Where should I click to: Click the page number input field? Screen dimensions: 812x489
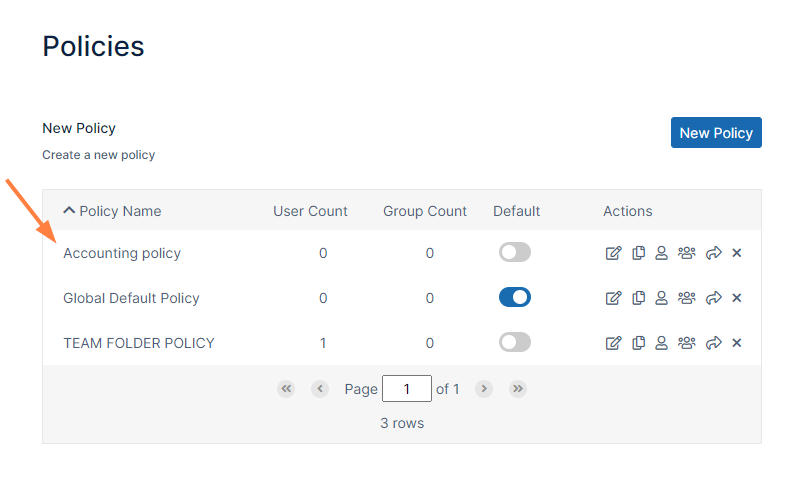click(x=407, y=389)
